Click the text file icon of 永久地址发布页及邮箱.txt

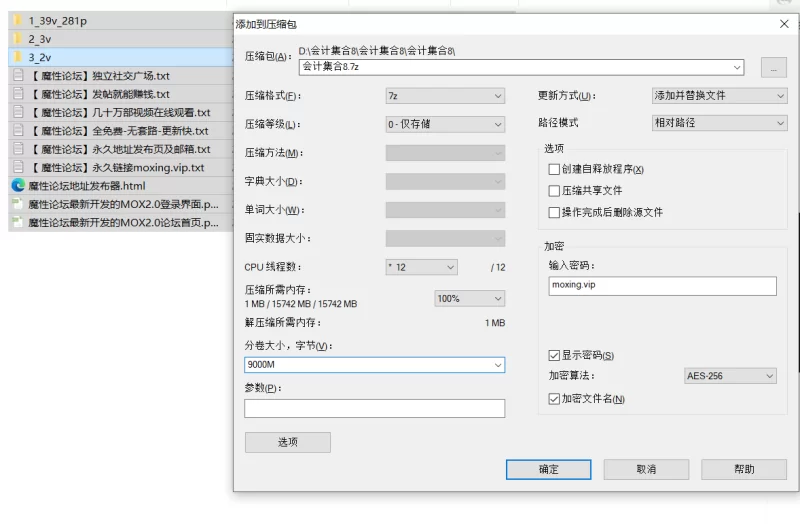18,149
